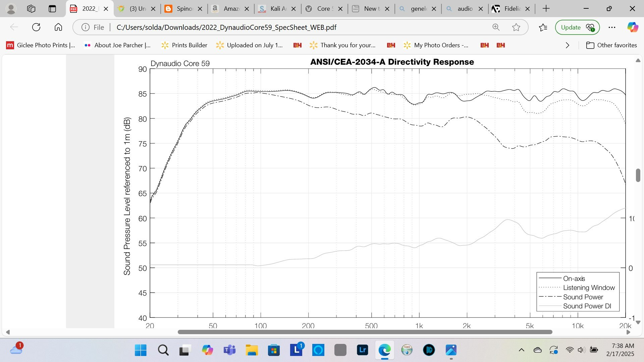Click the horizontal scrollbar thumb
The image size is (644, 362).
(365, 332)
